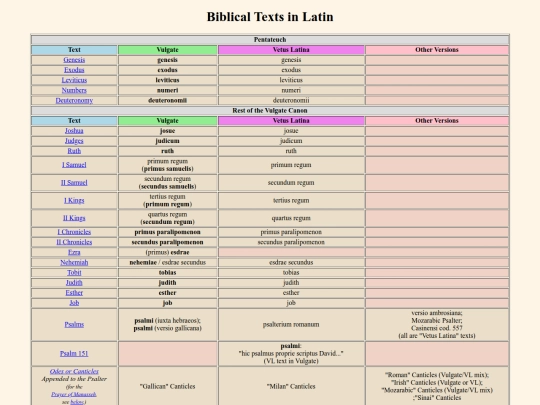Click 'Vetus Latina' header under Rest of Vulgate Canon

[291, 121]
